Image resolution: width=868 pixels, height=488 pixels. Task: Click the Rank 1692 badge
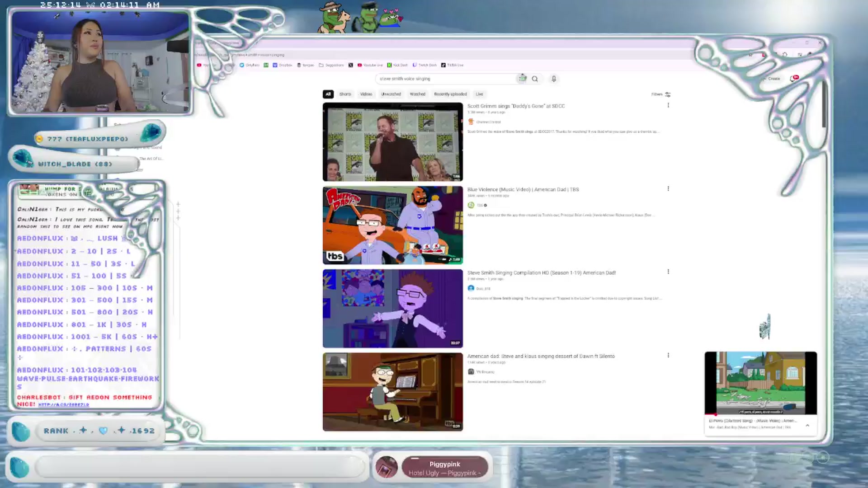(99, 431)
